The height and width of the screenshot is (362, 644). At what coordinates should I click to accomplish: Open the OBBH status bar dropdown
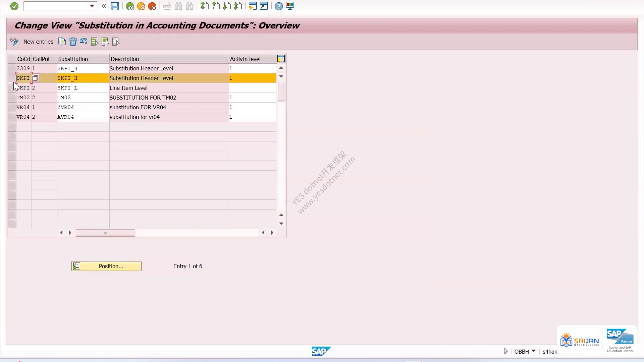click(x=534, y=351)
